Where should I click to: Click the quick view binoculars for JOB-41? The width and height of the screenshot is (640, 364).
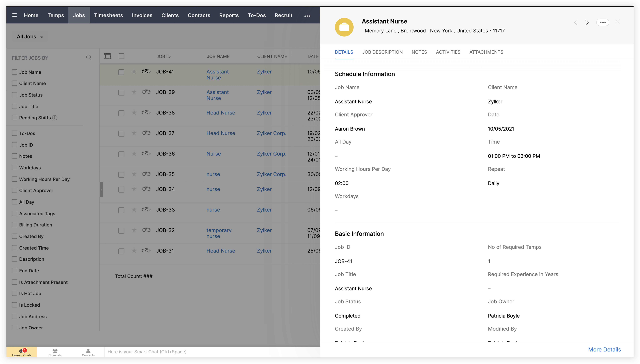pos(146,71)
